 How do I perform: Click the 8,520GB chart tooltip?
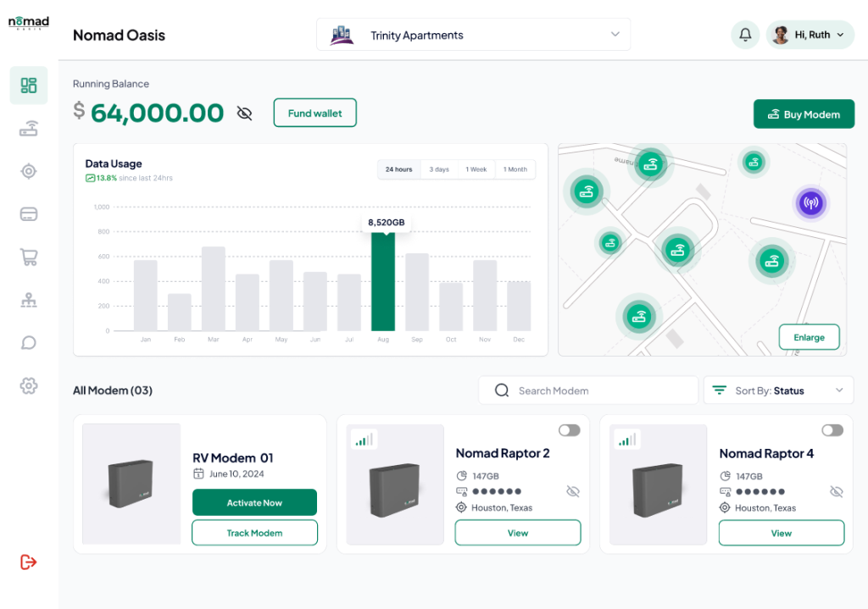click(387, 223)
